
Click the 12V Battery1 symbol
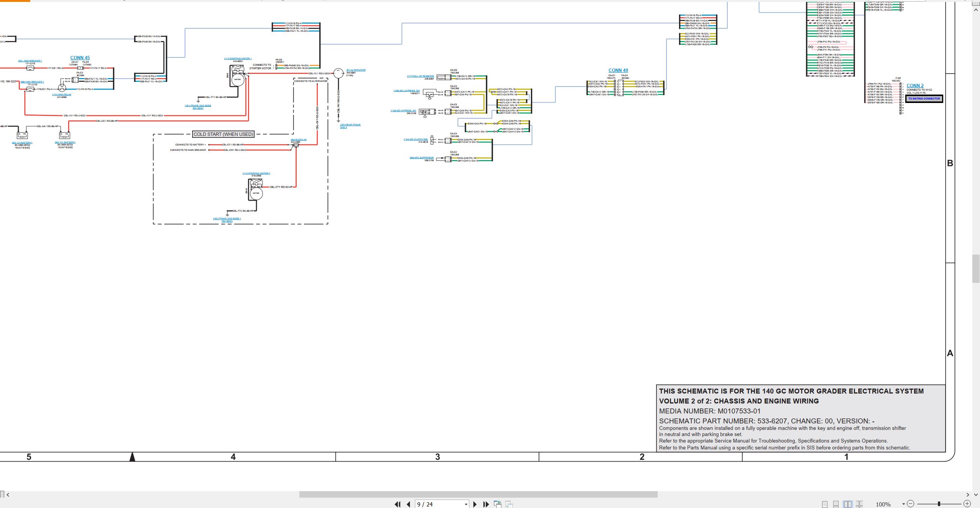click(22, 135)
